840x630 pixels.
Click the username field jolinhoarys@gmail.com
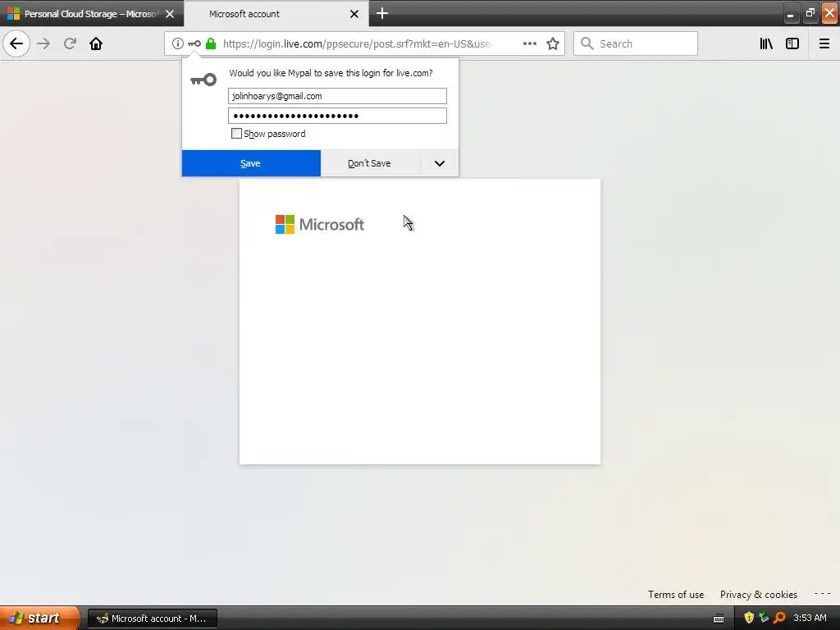point(337,96)
